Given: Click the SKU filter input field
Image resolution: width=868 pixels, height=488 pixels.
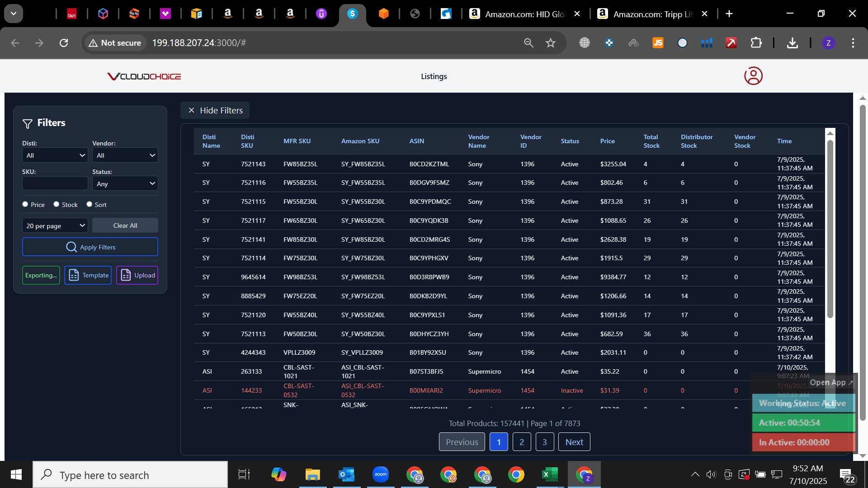Looking at the screenshot, I should click(x=55, y=183).
